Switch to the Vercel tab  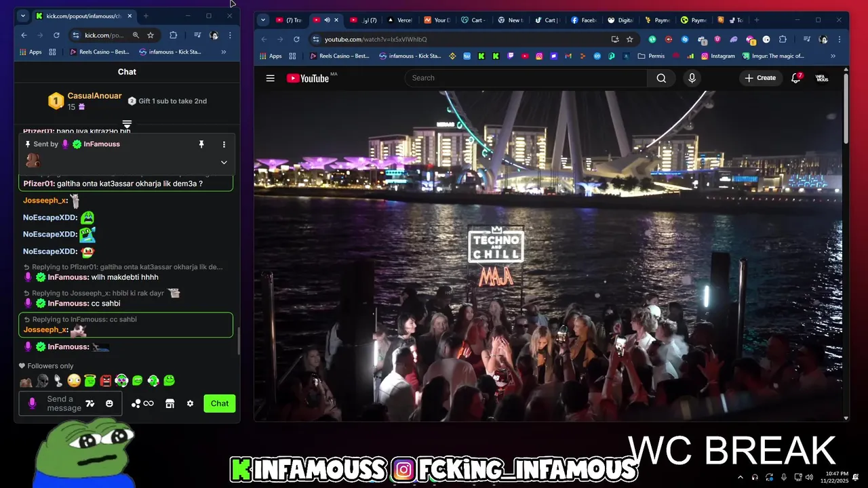click(399, 20)
